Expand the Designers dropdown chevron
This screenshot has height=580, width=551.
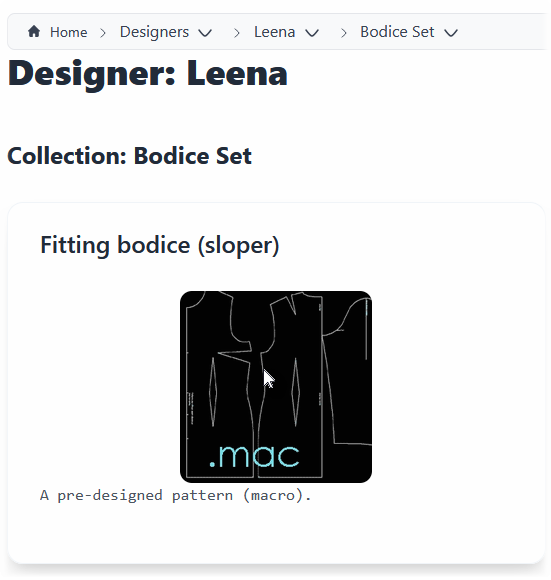(x=205, y=33)
